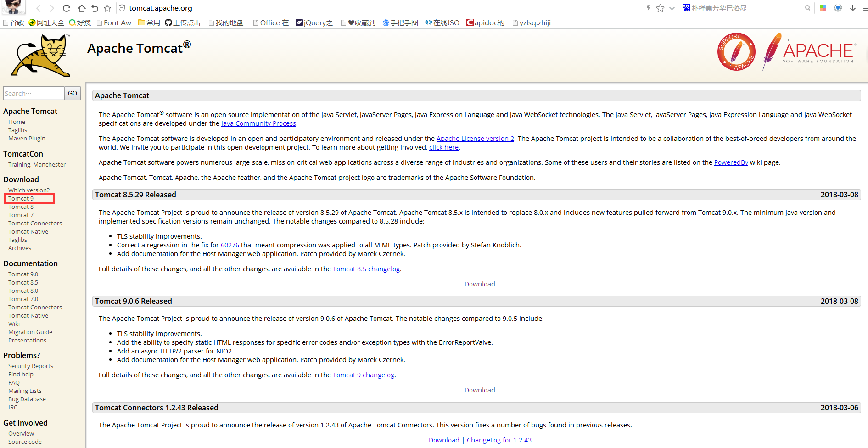
Task: Open Tomcat 9.0 documentation link
Action: (x=23, y=274)
